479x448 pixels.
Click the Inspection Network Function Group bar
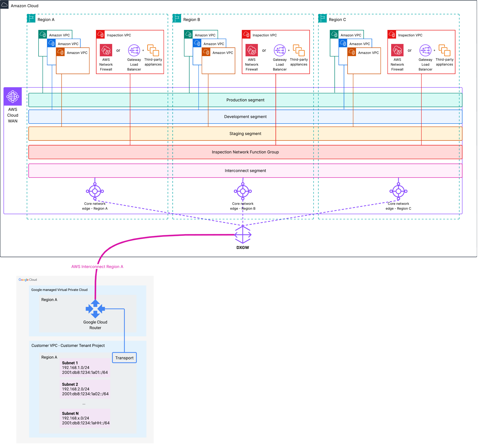point(245,152)
